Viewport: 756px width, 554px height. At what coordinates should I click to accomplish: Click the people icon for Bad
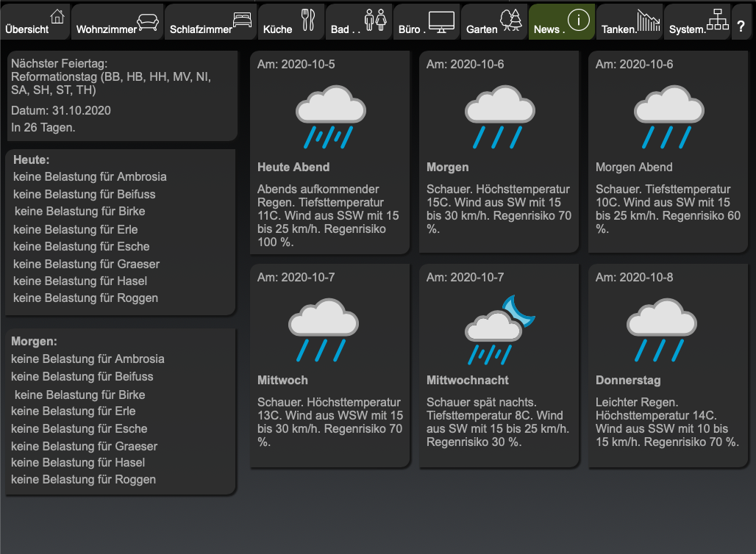tap(375, 21)
